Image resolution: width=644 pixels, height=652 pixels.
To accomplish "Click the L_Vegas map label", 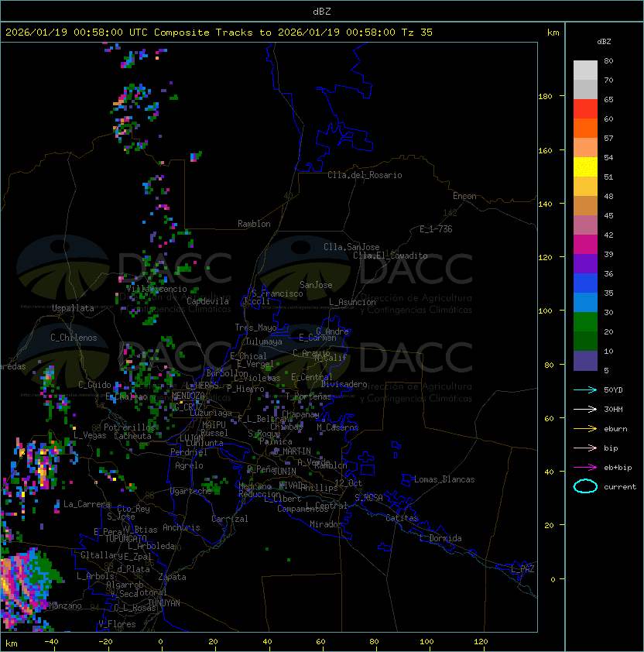I will tap(90, 435).
